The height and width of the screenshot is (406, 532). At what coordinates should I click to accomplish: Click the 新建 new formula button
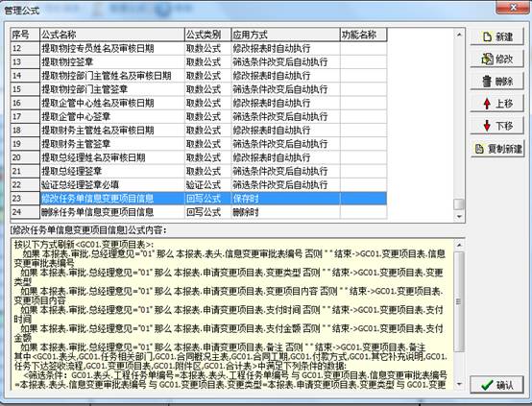coord(496,36)
